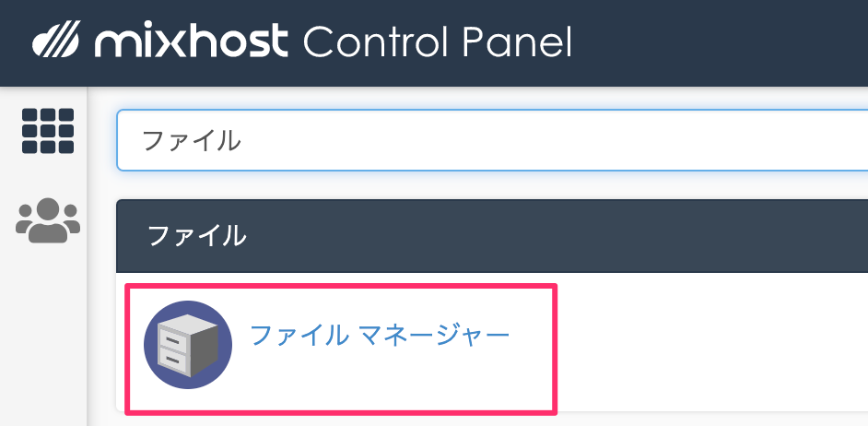Focus the search box containing ファイル
This screenshot has width=868, height=426.
492,140
